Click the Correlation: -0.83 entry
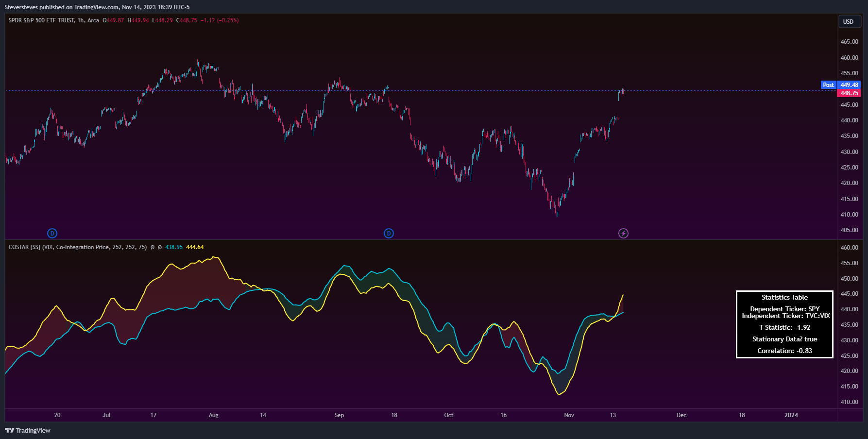This screenshot has width=868, height=439. point(784,351)
